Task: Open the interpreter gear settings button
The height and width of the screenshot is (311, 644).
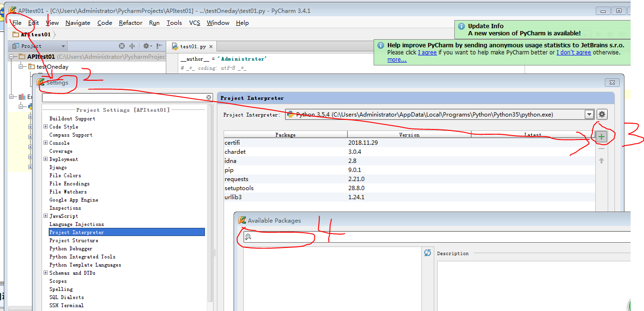Action: 602,114
